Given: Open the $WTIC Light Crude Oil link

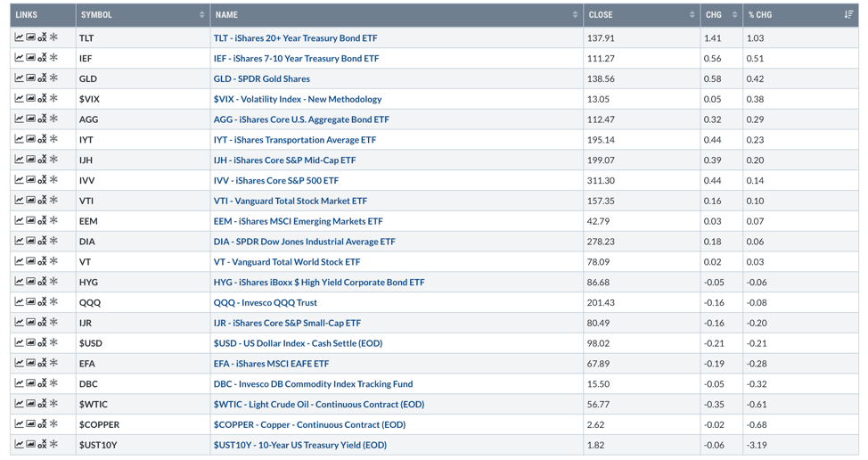Looking at the screenshot, I should [x=319, y=404].
